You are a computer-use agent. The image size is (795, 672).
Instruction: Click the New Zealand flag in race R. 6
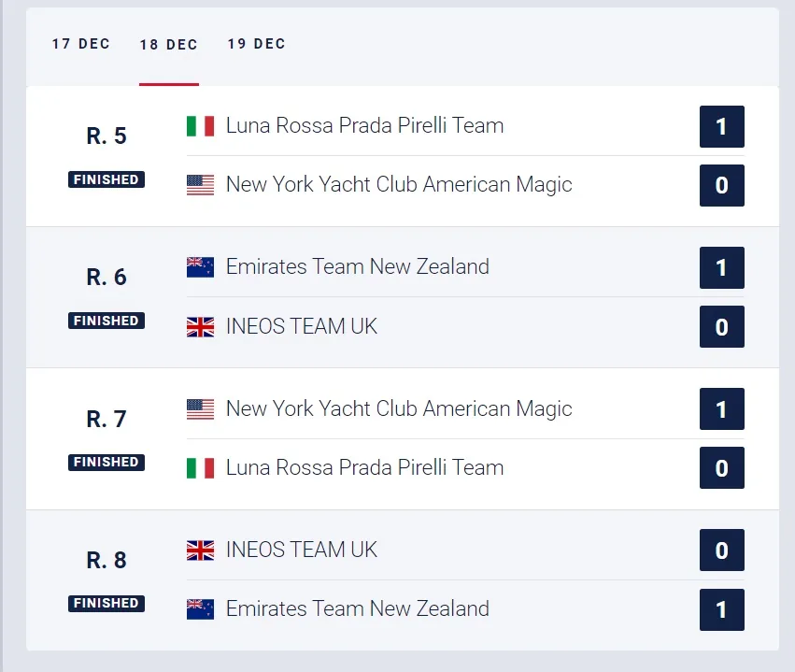point(200,267)
